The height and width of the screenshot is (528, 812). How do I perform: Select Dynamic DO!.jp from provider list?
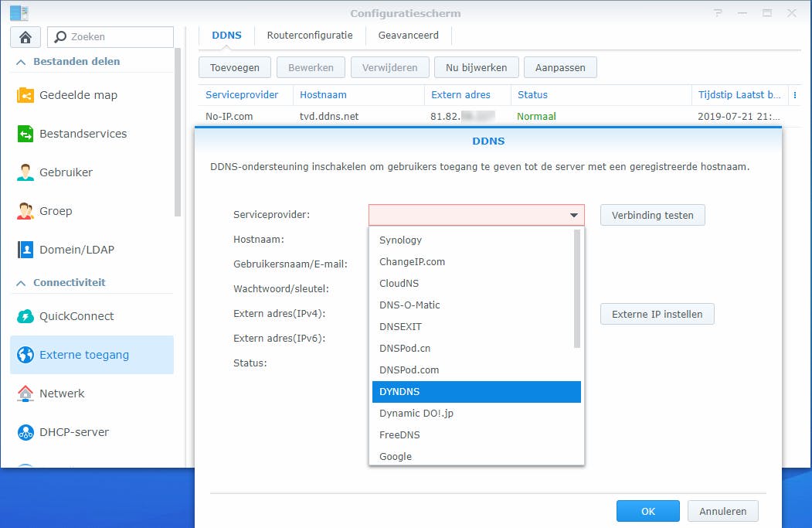click(477, 414)
